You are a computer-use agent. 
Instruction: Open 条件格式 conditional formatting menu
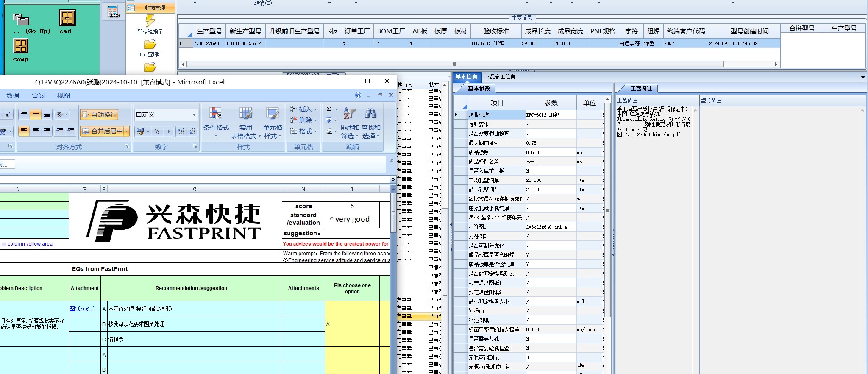point(216,122)
